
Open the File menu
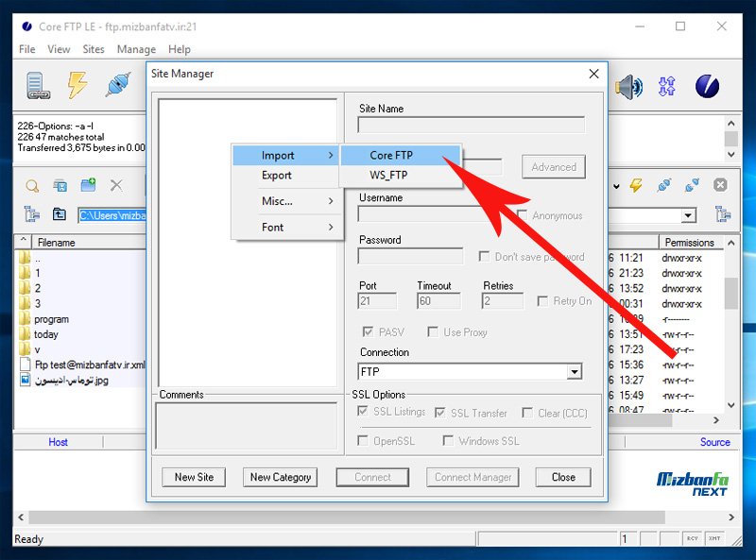[x=27, y=49]
